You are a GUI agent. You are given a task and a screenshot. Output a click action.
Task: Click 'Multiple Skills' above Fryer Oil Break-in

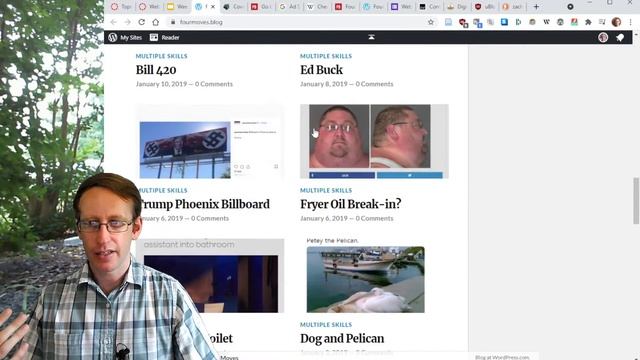pyautogui.click(x=326, y=190)
